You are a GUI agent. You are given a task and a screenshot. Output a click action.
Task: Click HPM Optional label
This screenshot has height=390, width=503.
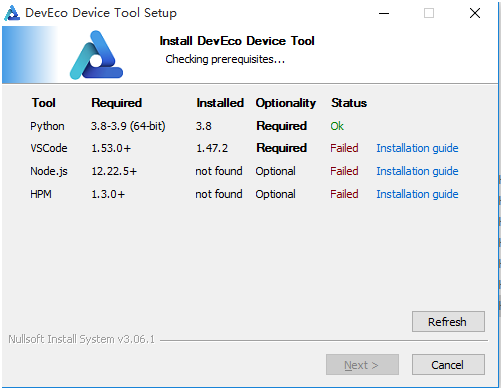275,194
